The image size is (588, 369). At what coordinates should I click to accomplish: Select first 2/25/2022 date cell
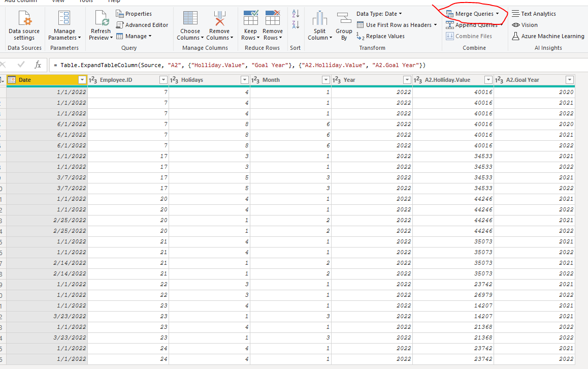(x=47, y=221)
